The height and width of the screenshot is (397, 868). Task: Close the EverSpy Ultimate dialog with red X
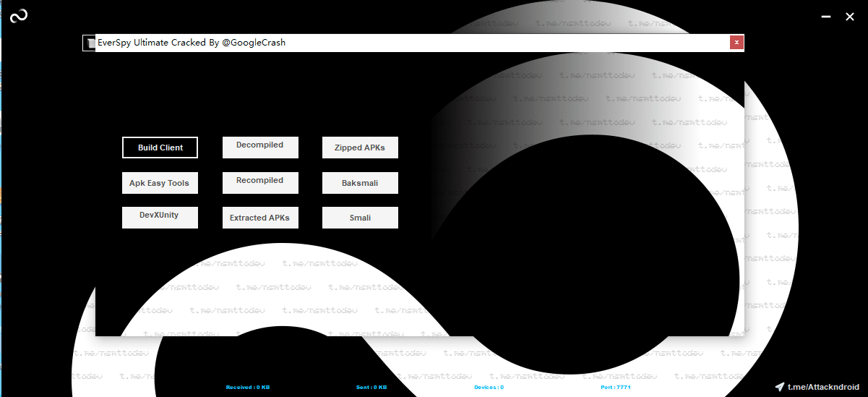[736, 43]
